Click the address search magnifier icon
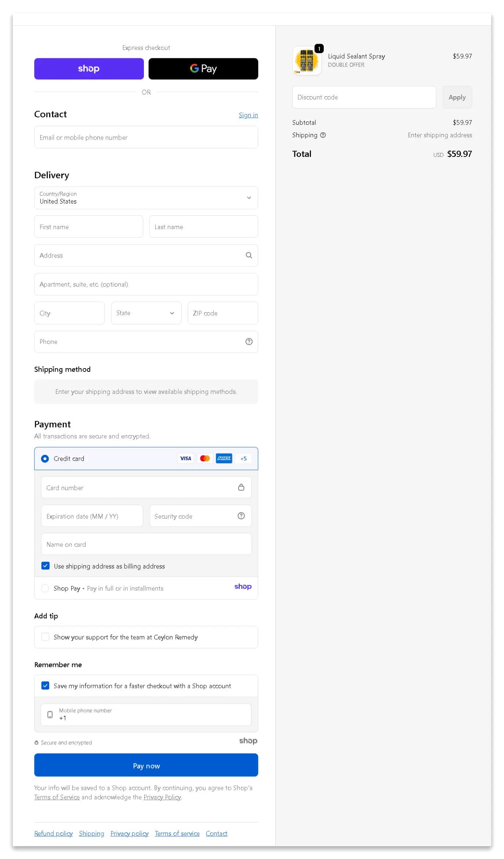This screenshot has height=859, width=504. coord(249,255)
